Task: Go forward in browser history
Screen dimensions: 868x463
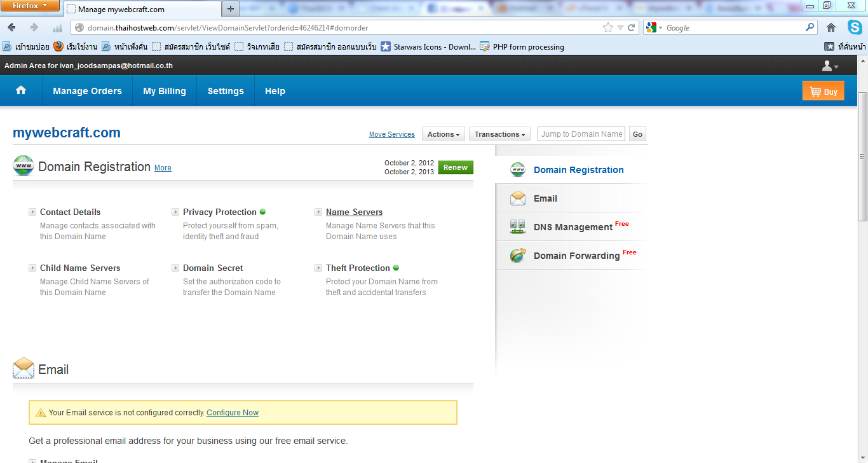Action: click(34, 27)
